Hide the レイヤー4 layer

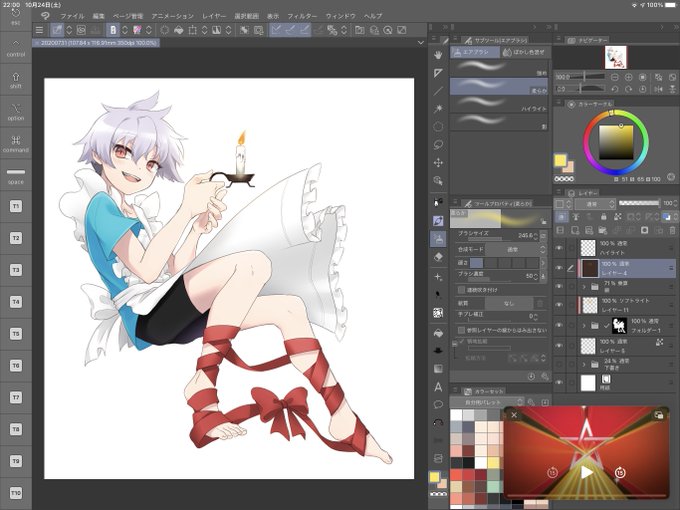coord(559,268)
